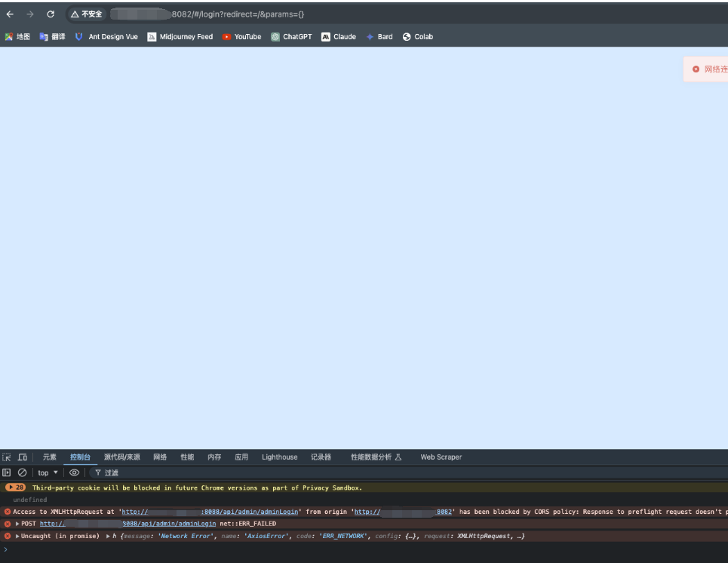Screen dimensions: 728x563
Task: Click the browser back arrow
Action: tap(10, 14)
